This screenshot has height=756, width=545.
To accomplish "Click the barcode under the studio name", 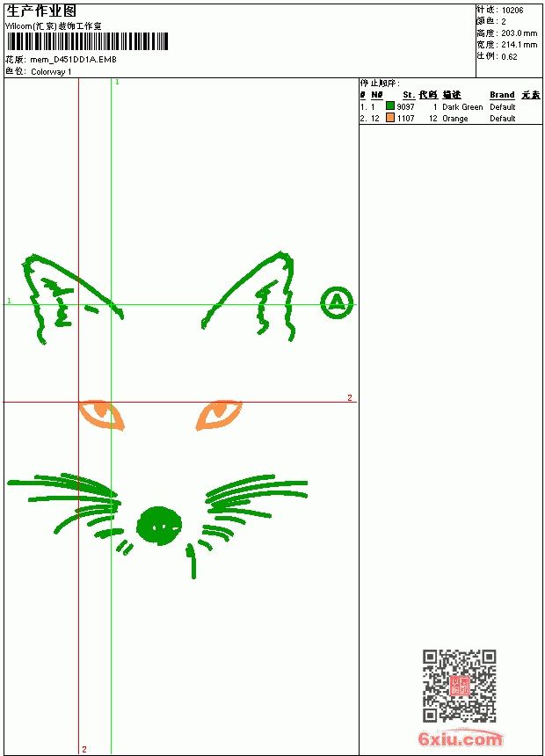I will 87,41.
